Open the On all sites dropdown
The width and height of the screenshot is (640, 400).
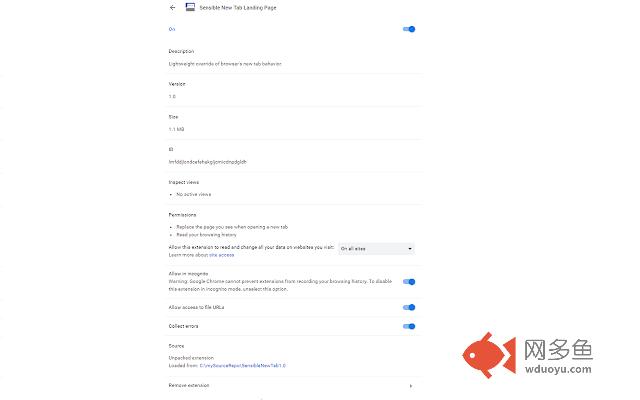pyautogui.click(x=376, y=249)
